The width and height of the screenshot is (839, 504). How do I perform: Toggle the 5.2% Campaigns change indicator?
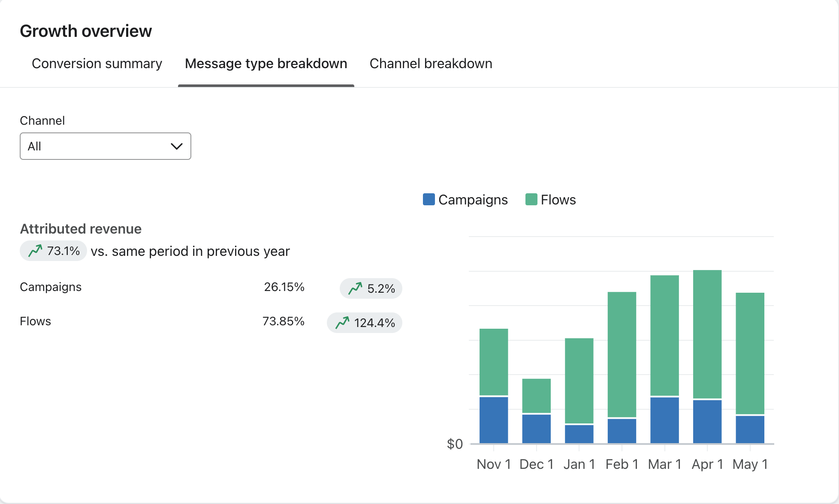pyautogui.click(x=371, y=288)
